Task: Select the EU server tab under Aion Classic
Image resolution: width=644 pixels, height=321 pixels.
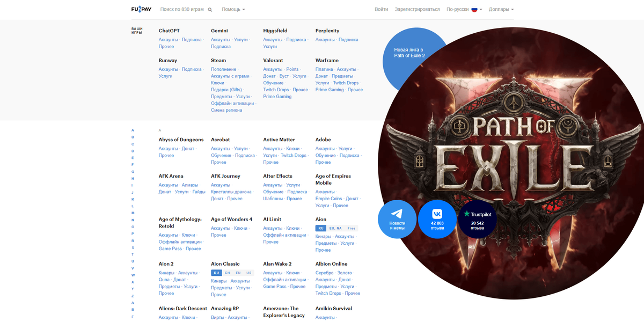Action: pyautogui.click(x=238, y=273)
